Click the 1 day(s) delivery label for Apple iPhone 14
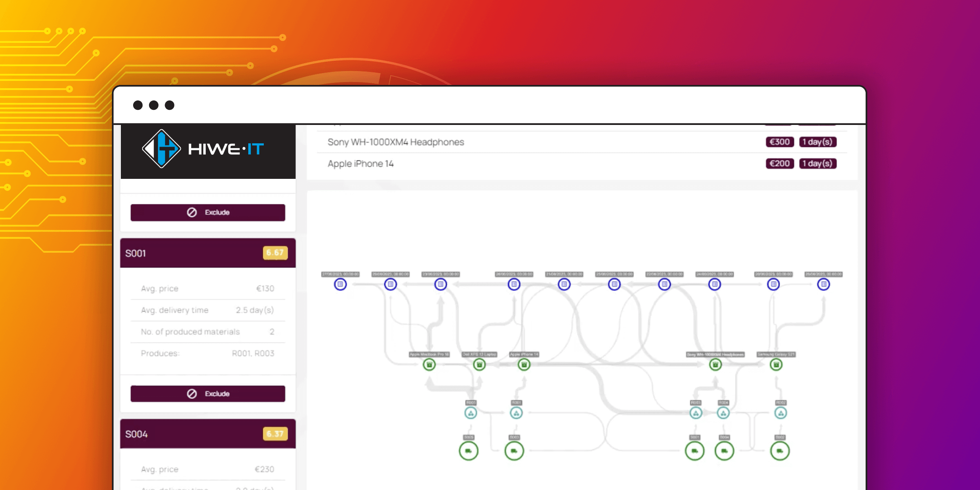Viewport: 980px width, 490px height. click(817, 163)
